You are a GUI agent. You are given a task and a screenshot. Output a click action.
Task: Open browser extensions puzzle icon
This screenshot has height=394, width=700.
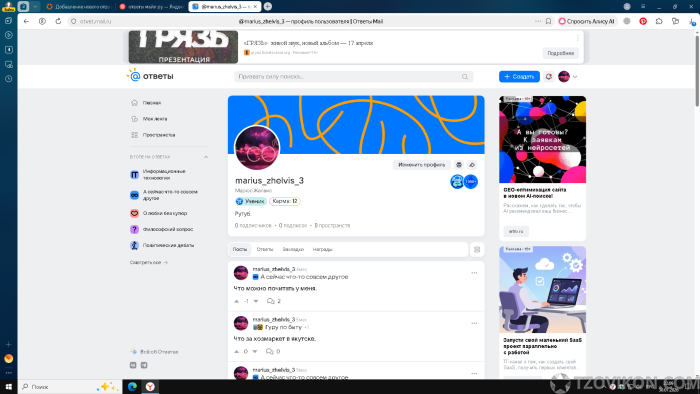coord(659,21)
